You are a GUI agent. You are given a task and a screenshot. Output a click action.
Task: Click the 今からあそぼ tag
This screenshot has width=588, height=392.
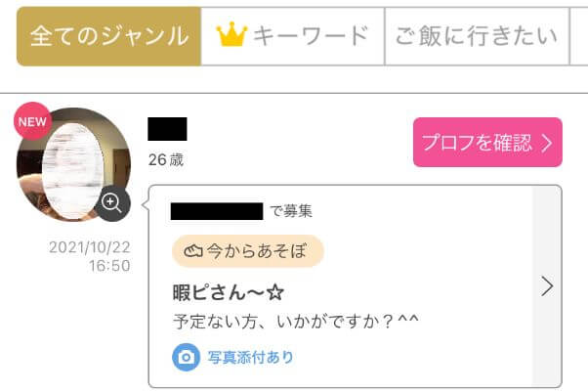247,251
